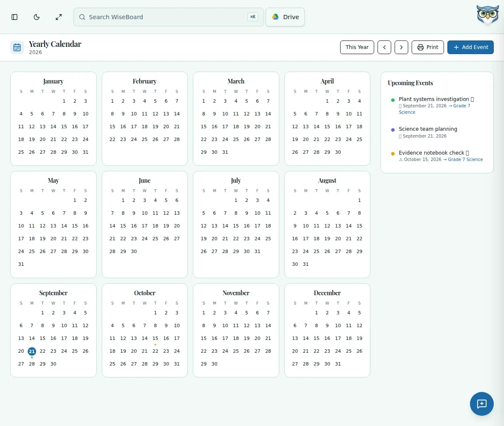Select January 1
Viewport: 504px width, 426px height.
coord(64,101)
